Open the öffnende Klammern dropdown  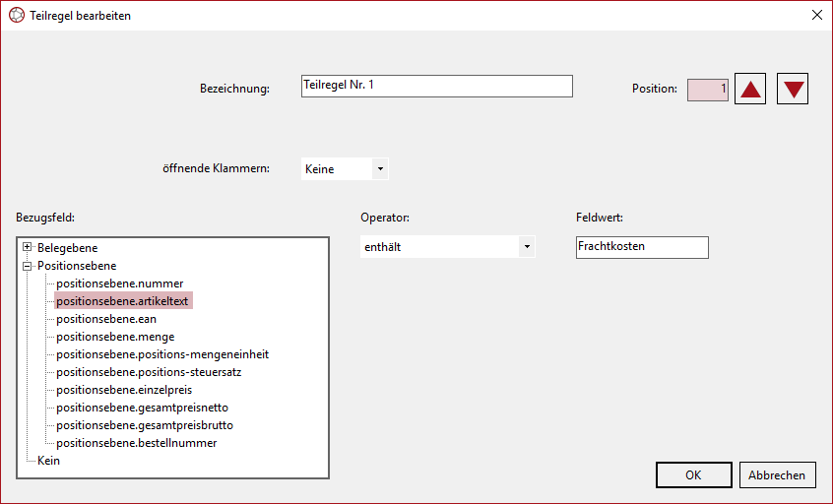[379, 169]
